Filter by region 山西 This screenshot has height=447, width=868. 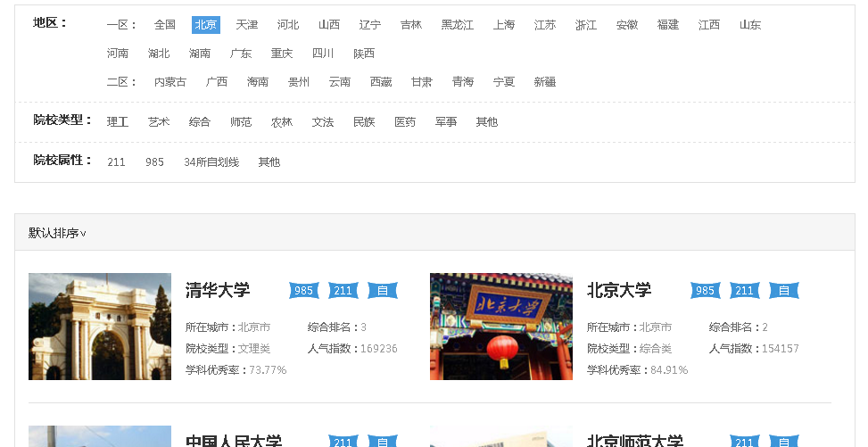tap(329, 25)
